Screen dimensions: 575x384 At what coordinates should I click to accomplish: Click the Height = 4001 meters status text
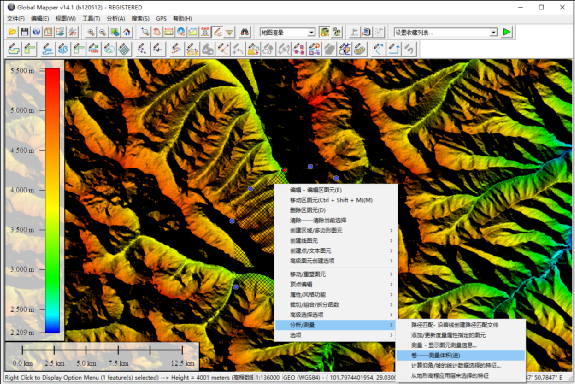pos(201,377)
